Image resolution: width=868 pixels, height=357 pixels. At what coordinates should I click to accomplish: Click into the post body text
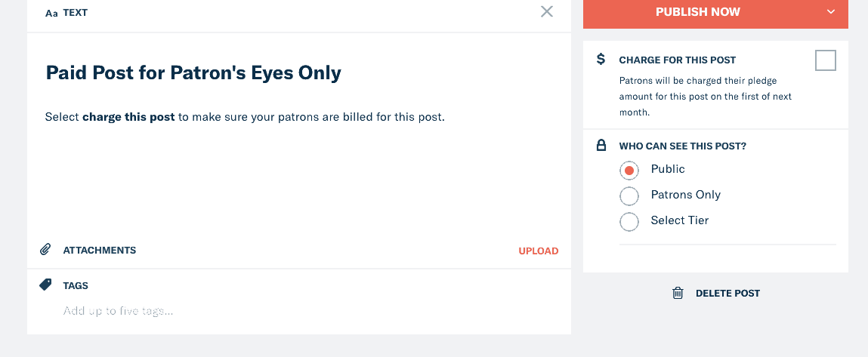pos(245,117)
